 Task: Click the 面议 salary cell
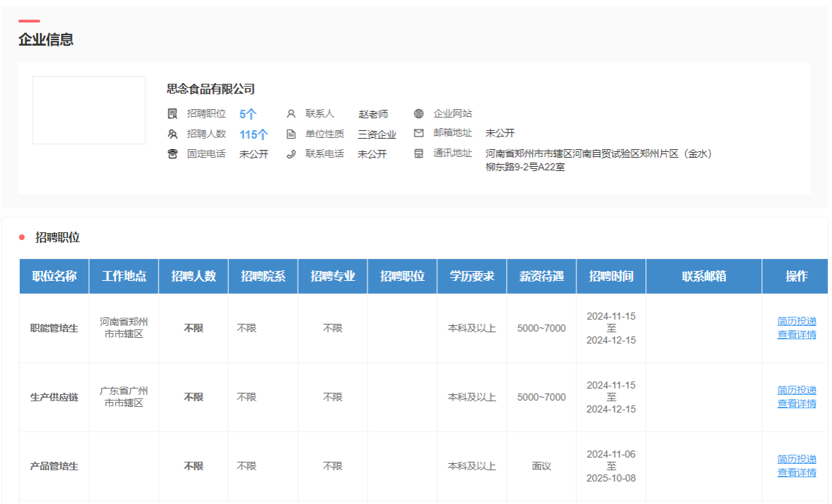click(x=541, y=466)
